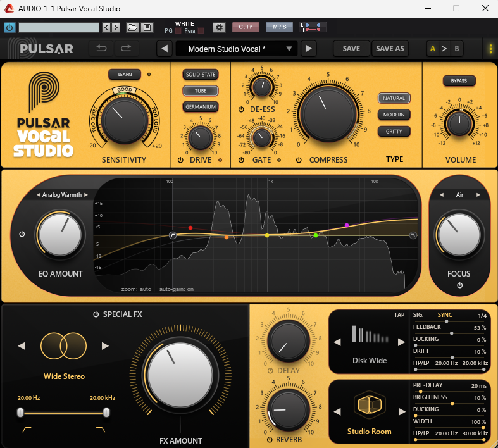Viewport: 498px width, 448px height.
Task: Click the Wide Stereo overlapping circles icon
Action: [x=63, y=345]
